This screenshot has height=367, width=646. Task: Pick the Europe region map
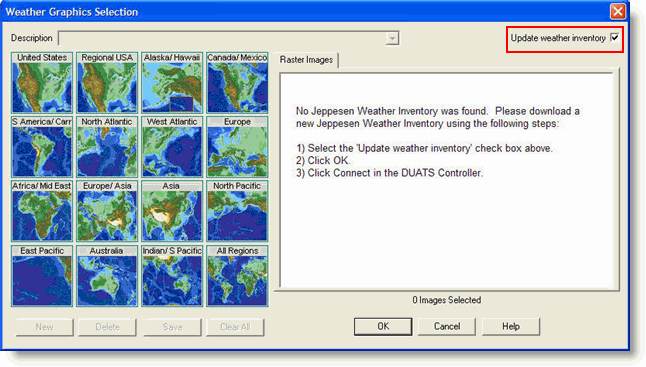click(x=237, y=147)
